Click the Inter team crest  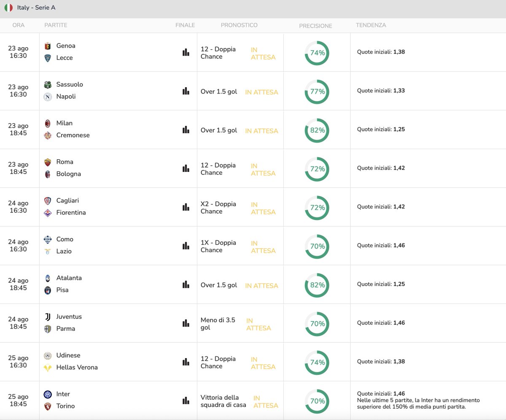[48, 394]
